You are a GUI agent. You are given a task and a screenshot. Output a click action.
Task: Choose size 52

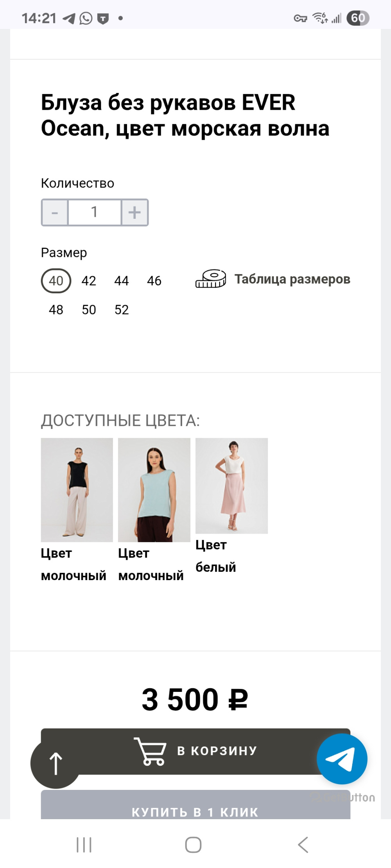(x=122, y=310)
